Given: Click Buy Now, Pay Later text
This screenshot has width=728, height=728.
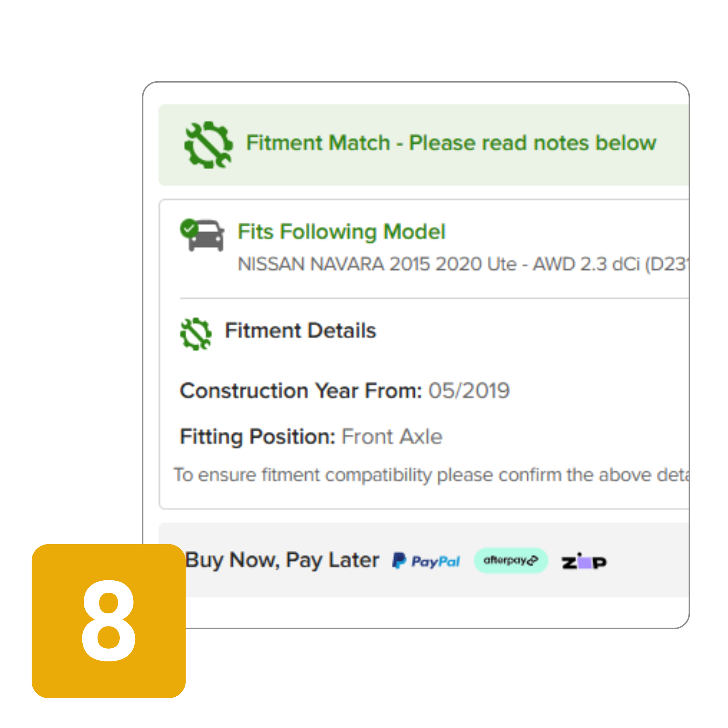Looking at the screenshot, I should [x=282, y=560].
